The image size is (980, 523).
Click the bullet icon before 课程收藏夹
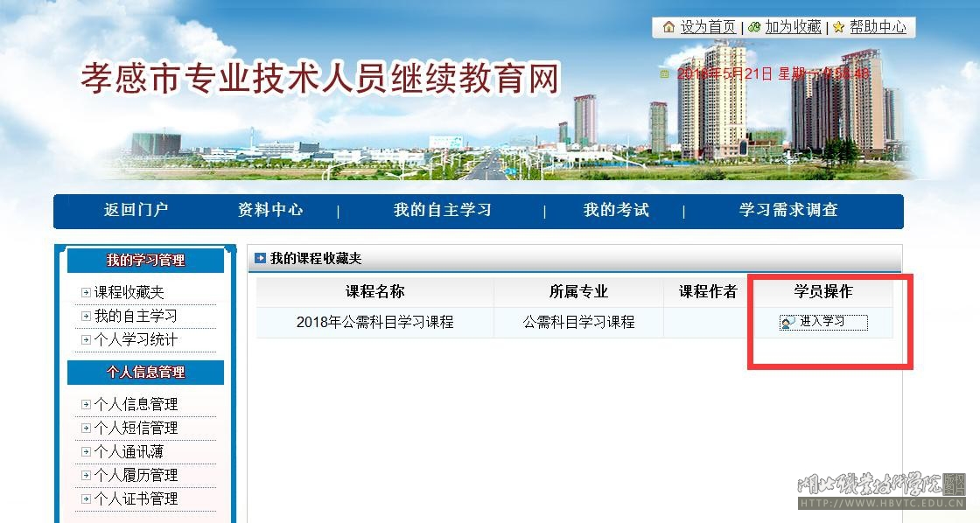pos(86,292)
